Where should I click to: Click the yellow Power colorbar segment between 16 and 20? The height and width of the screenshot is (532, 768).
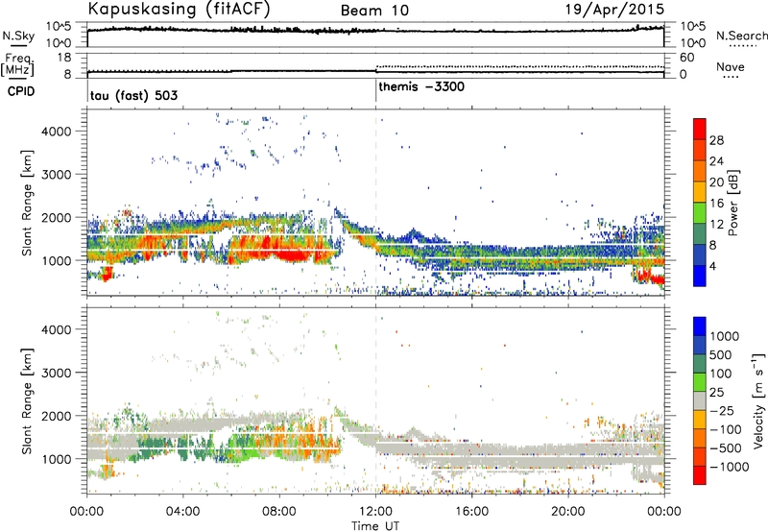coord(700,192)
